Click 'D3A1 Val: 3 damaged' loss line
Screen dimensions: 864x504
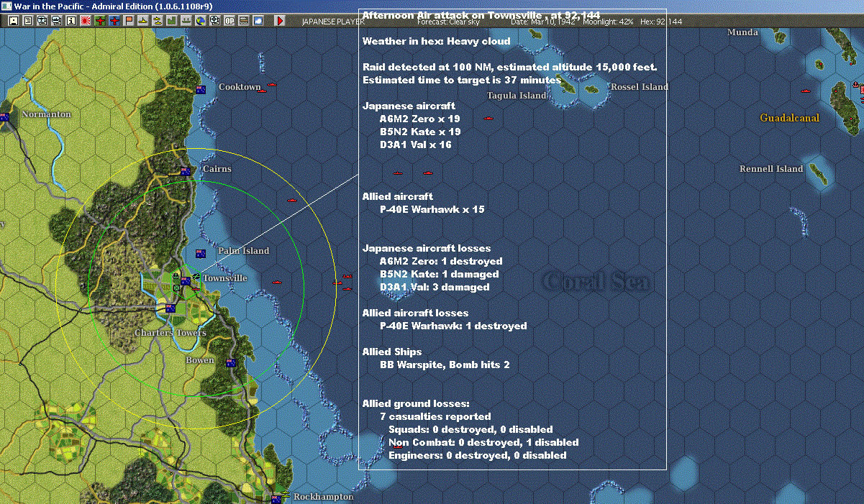(x=435, y=287)
